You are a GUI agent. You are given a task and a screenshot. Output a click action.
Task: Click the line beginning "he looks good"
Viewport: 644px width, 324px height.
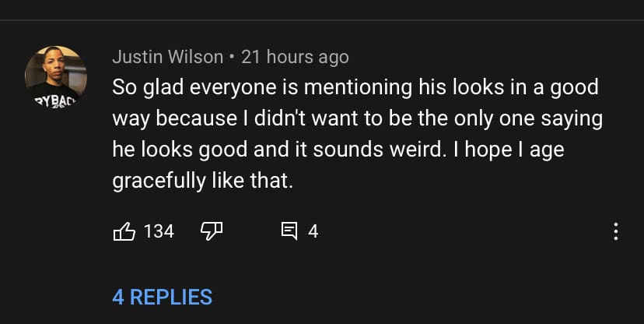[338, 150]
